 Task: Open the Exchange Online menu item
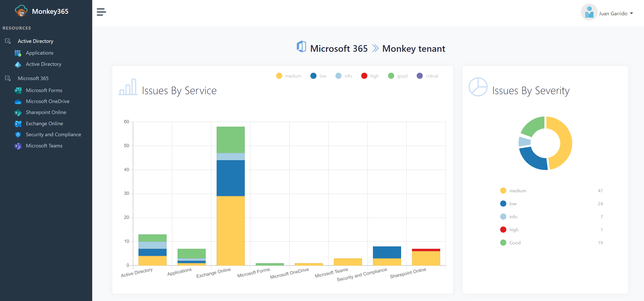[44, 123]
